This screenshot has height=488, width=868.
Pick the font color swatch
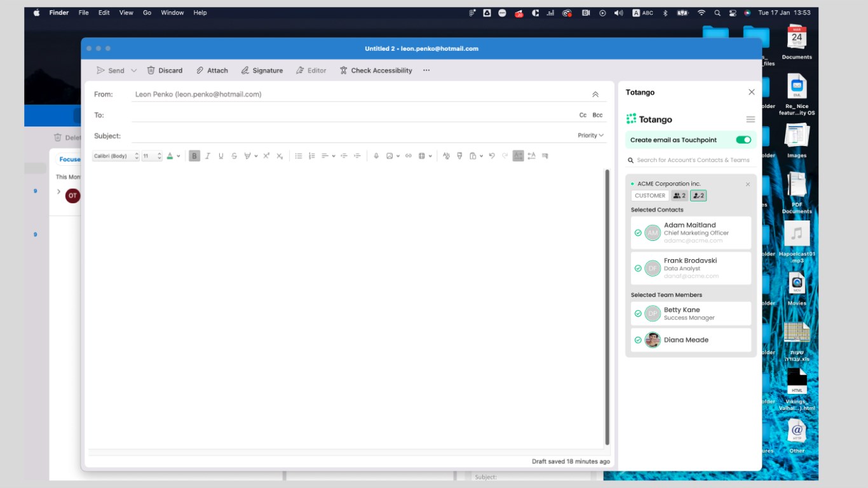pos(170,156)
